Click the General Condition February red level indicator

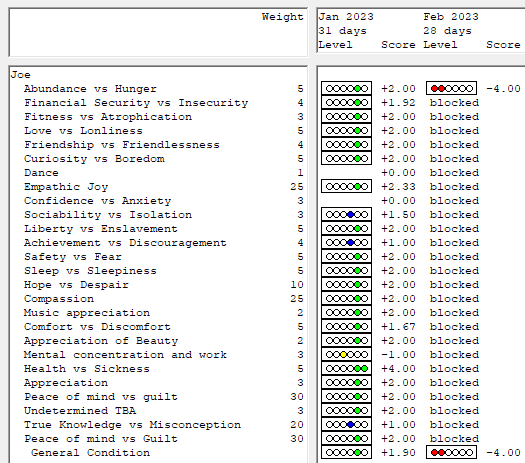[x=451, y=453]
